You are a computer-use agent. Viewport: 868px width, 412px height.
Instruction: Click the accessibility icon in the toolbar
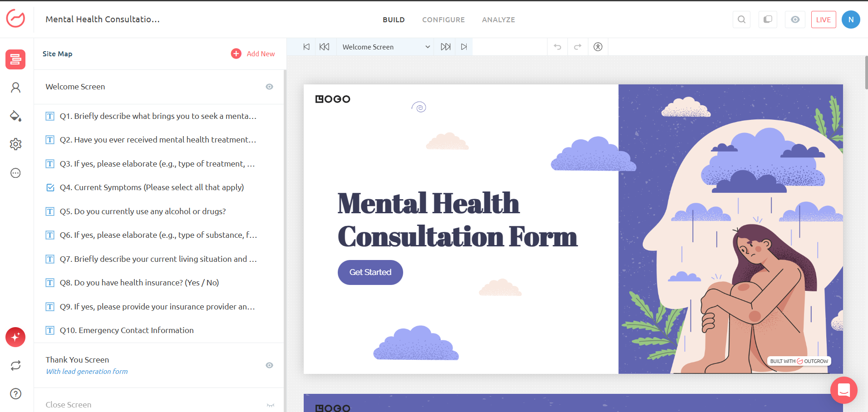(598, 47)
